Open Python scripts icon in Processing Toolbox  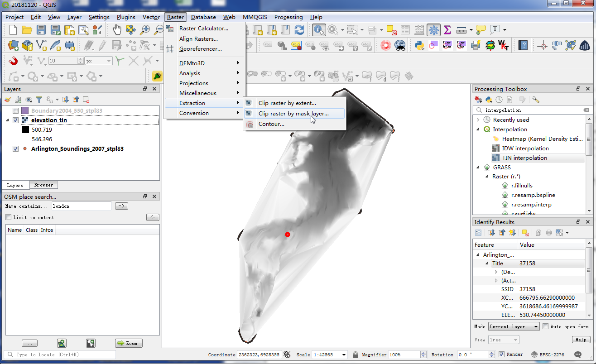[489, 100]
